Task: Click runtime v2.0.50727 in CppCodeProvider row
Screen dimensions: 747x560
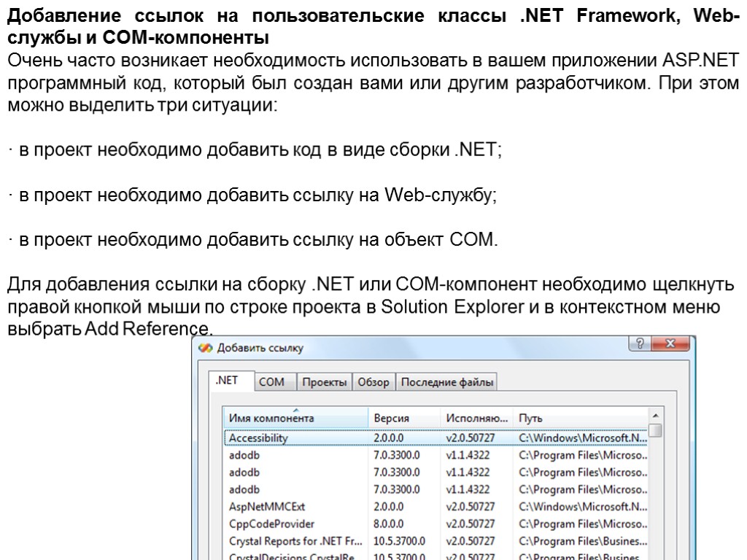Action: pos(471,524)
